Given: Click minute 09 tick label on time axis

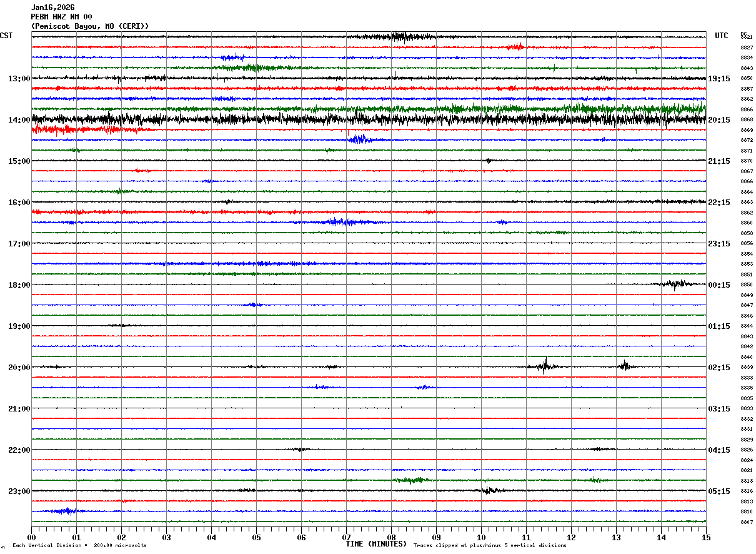Looking at the screenshot, I should pyautogui.click(x=436, y=538).
